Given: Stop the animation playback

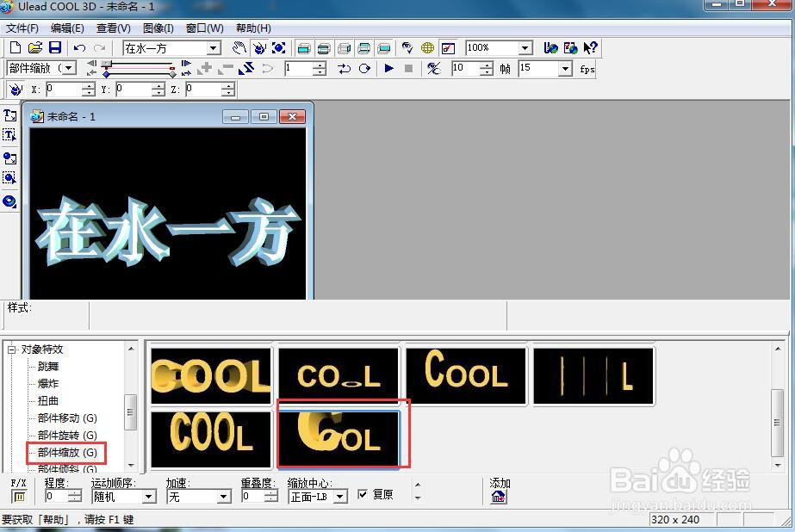Looking at the screenshot, I should [x=408, y=68].
